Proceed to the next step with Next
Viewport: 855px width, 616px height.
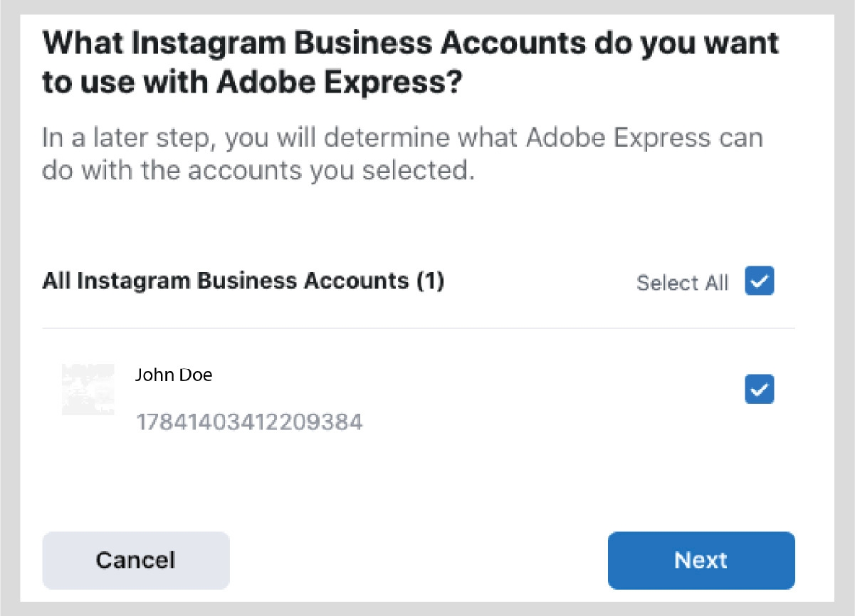click(x=701, y=560)
